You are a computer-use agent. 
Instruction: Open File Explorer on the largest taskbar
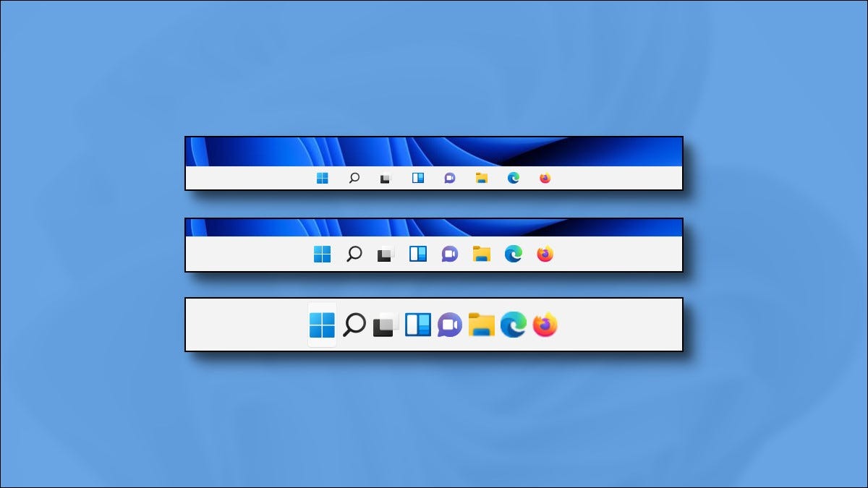481,325
